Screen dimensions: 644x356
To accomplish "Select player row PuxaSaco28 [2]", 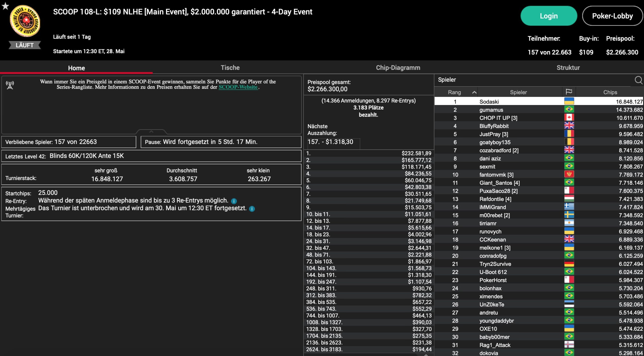I will pyautogui.click(x=539, y=191).
